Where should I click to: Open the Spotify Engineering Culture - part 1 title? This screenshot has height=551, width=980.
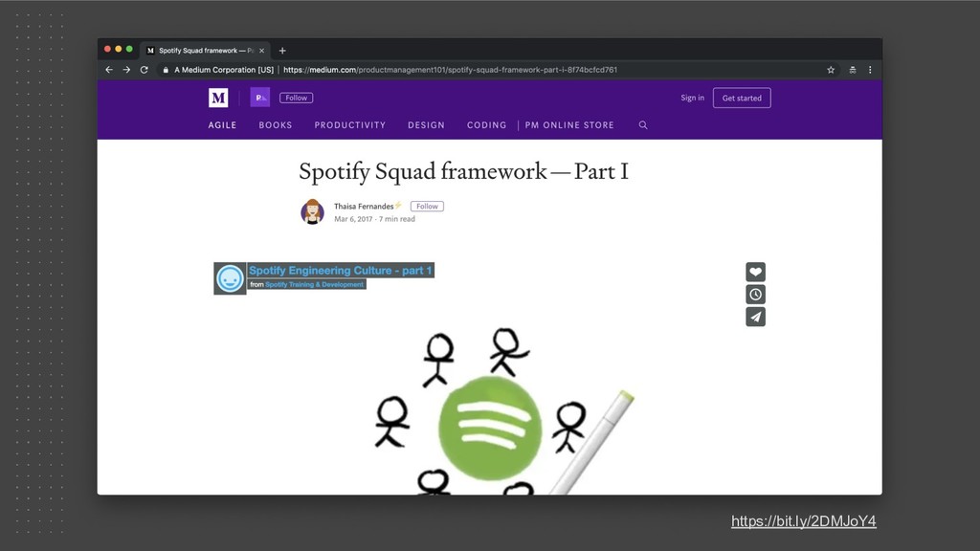(x=341, y=271)
